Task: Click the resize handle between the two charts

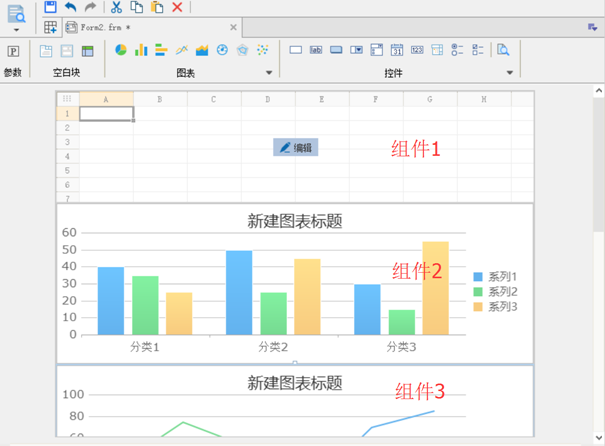Action: (x=295, y=363)
